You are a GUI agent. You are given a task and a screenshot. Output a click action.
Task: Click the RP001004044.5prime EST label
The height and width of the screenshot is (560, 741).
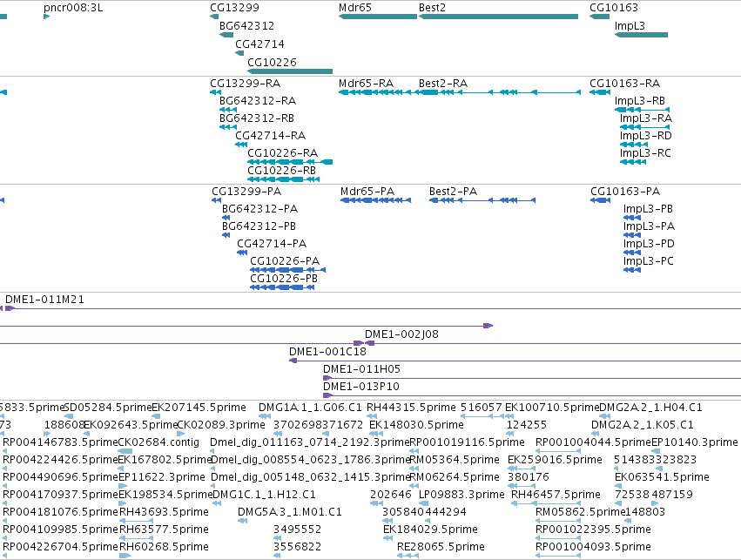click(594, 442)
